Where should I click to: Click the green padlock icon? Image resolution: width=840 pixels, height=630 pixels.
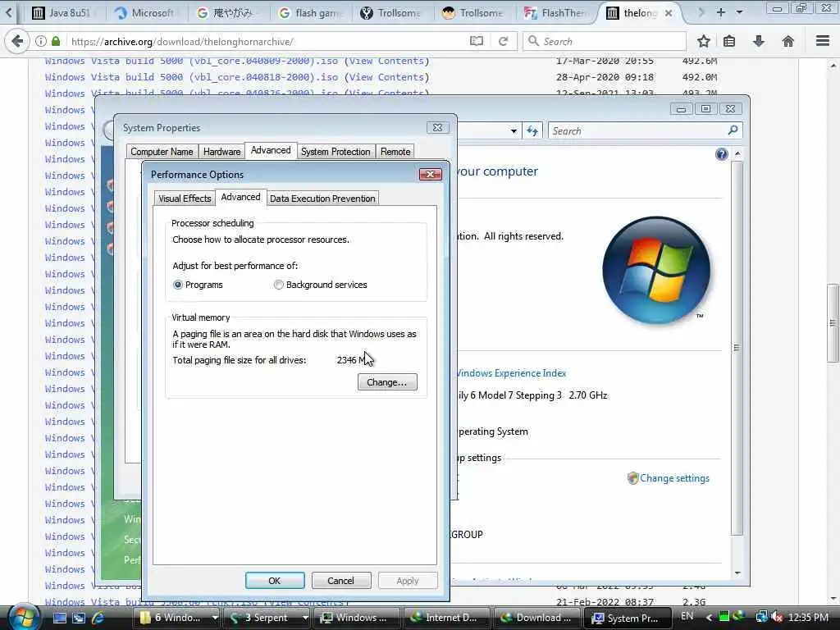[56, 41]
